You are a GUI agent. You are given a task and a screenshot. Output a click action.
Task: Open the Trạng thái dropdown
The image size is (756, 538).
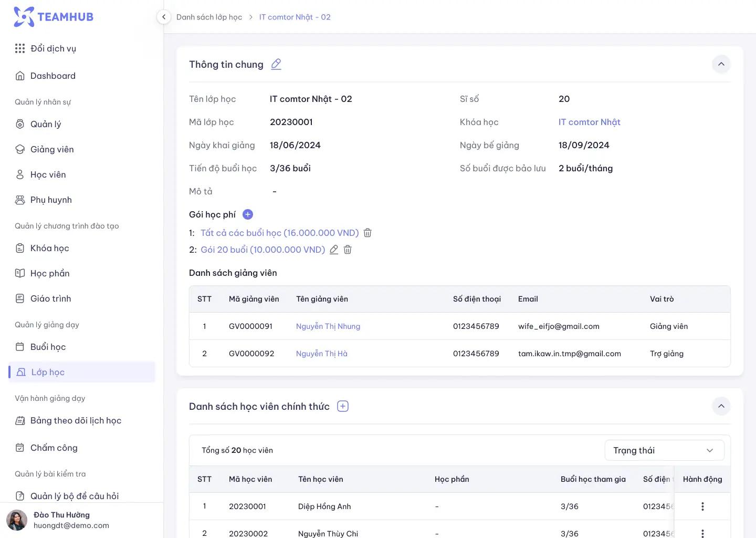(665, 450)
